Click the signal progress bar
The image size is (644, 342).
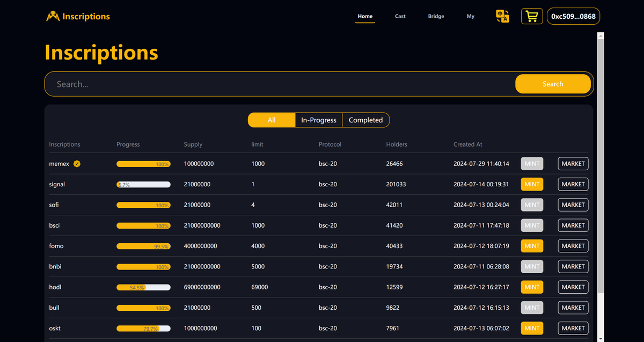[x=143, y=184]
